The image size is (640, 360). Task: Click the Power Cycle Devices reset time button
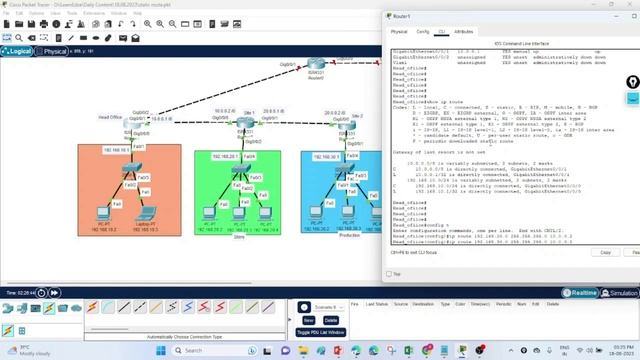point(42,293)
